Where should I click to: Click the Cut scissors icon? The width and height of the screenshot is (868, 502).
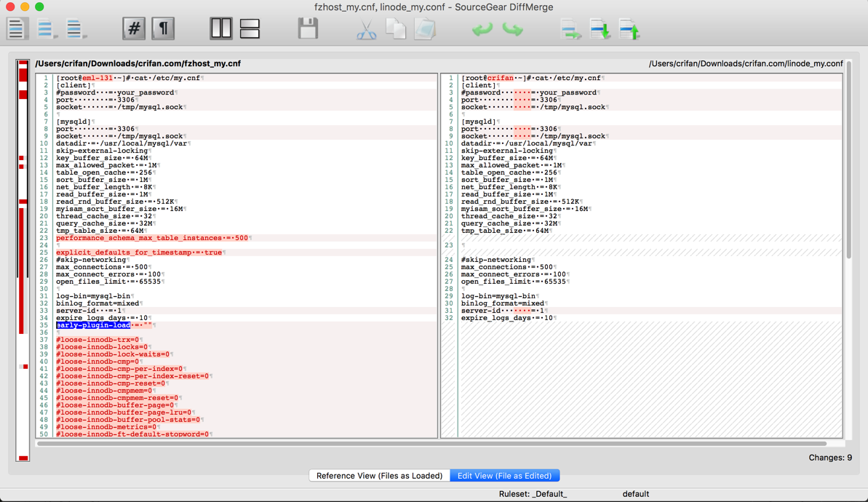[x=366, y=29]
